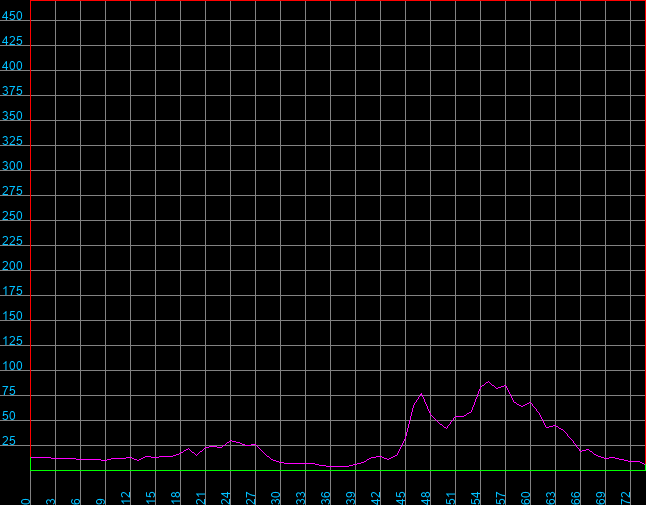Click the "12" label on the horizontal axis
Viewport: 646px width, 505px height.
point(126,498)
